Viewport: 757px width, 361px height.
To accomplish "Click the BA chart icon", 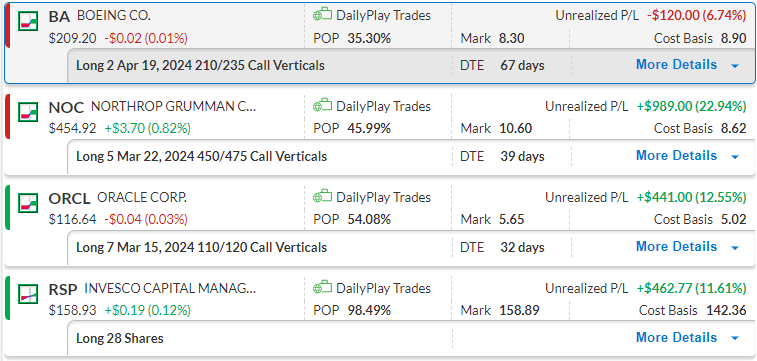I will (x=28, y=21).
